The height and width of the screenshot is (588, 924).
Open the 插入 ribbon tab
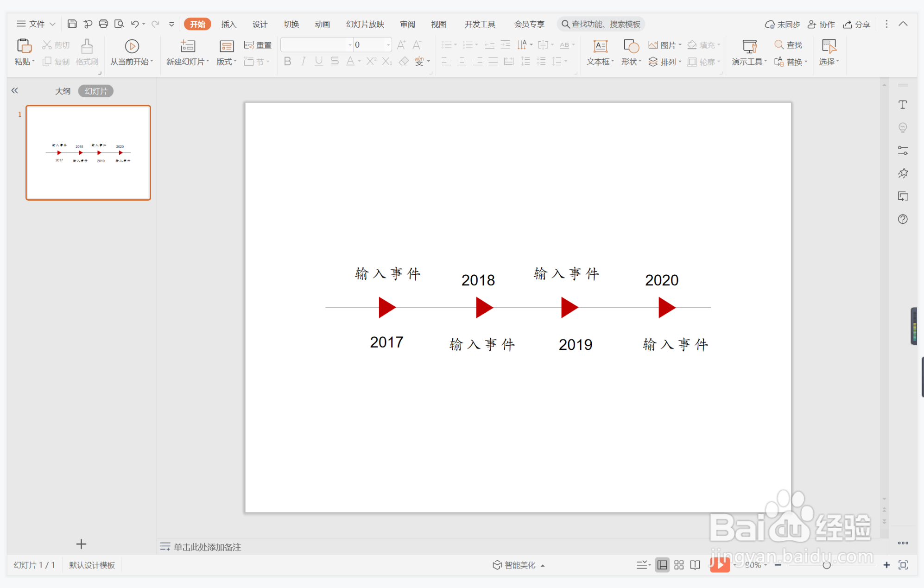[x=228, y=24]
